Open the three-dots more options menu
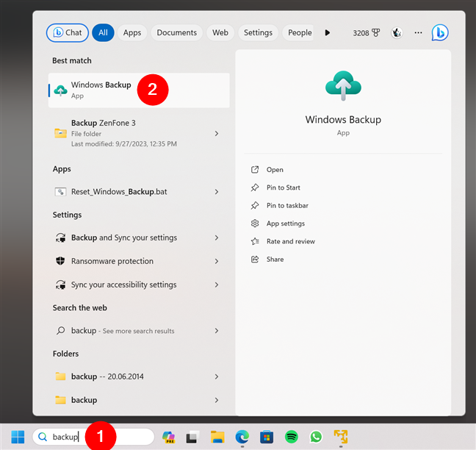The width and height of the screenshot is (476, 450). (x=418, y=32)
